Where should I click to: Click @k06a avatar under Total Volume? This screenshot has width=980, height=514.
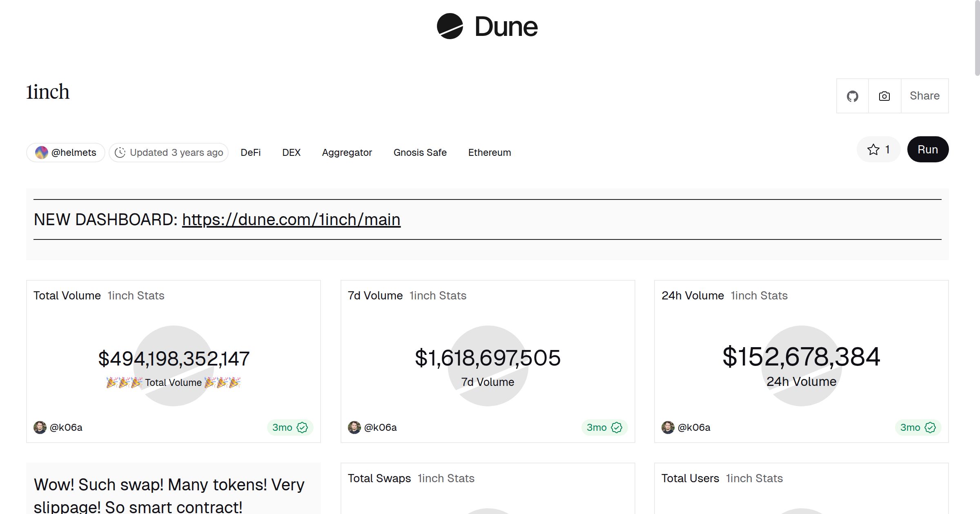click(x=40, y=428)
